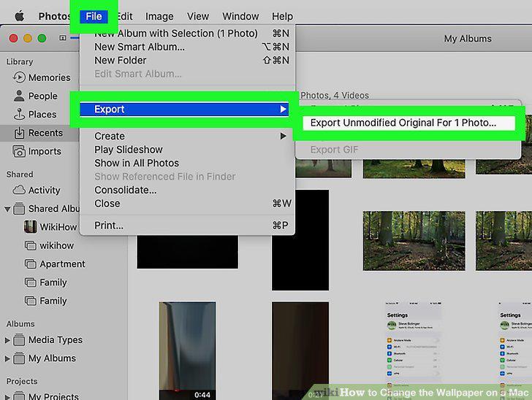
Task: Select Recents in the sidebar
Action: coord(39,133)
